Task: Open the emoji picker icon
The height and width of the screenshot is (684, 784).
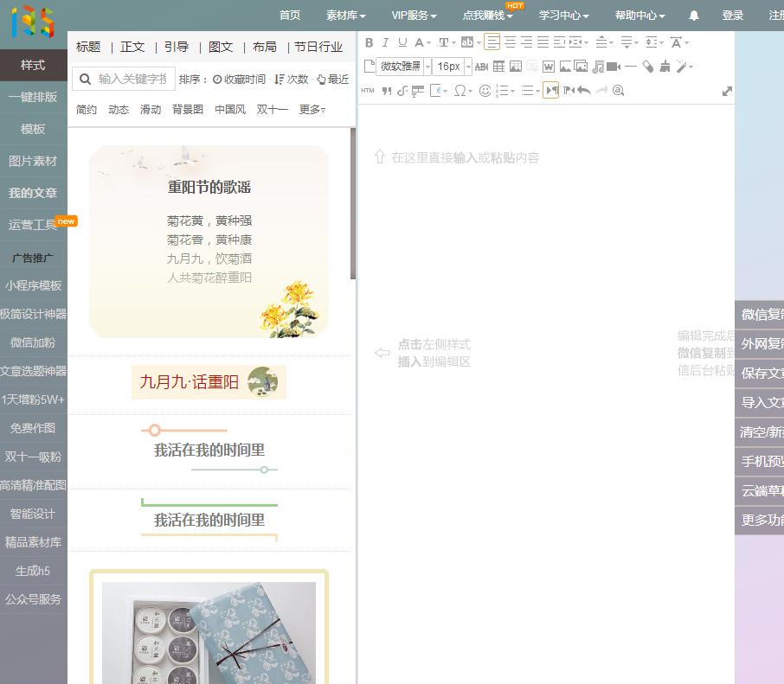Action: (x=484, y=89)
